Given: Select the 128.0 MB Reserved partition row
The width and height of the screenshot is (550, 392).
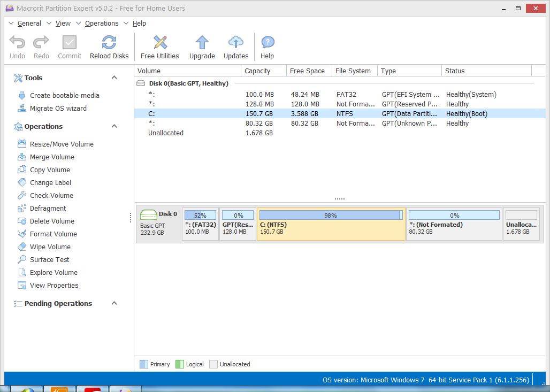Looking at the screenshot, I should pos(340,104).
